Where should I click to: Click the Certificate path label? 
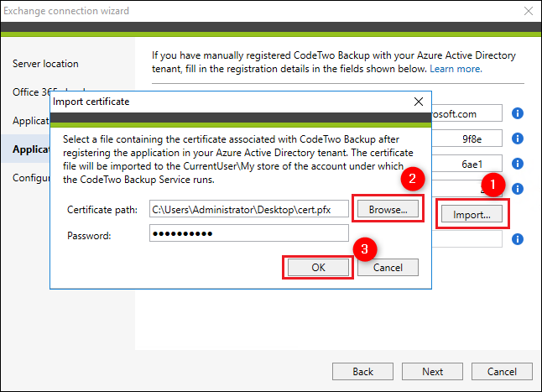click(x=102, y=210)
